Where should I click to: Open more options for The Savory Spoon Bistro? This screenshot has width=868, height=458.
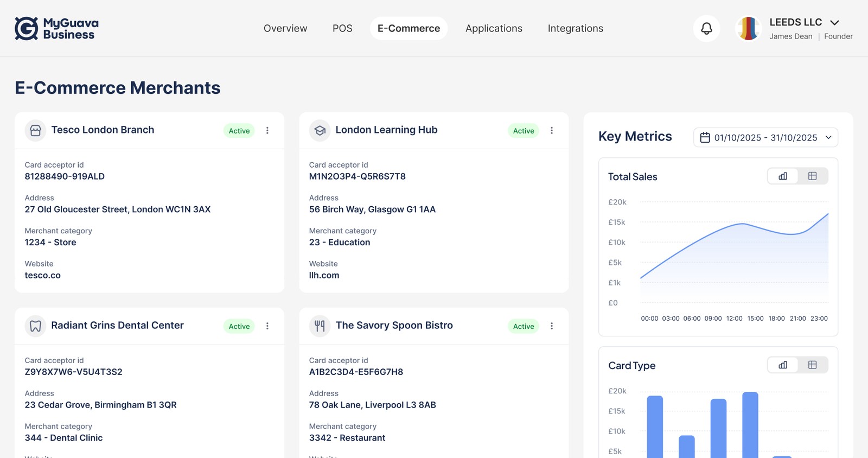click(x=552, y=326)
